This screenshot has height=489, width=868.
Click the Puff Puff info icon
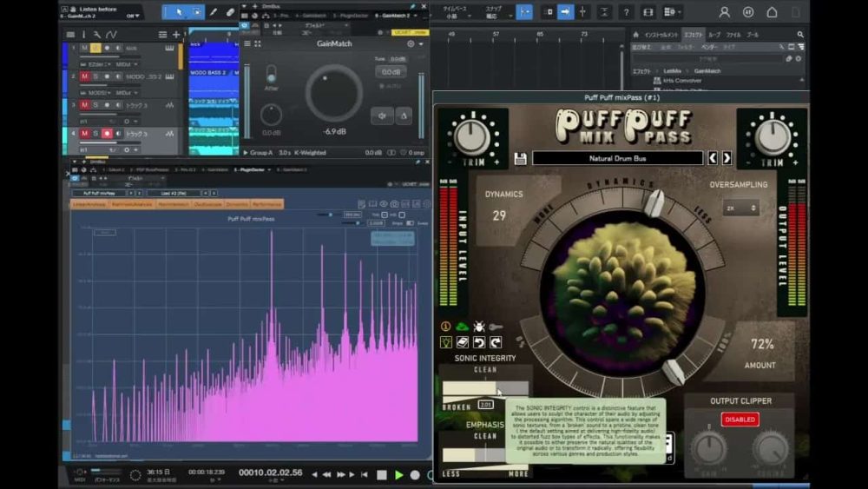[x=445, y=327]
